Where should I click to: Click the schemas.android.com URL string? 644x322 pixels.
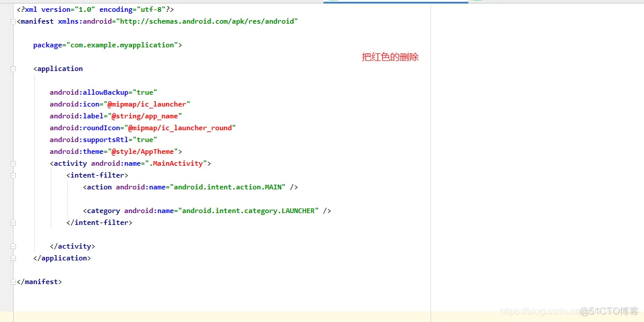(206, 21)
